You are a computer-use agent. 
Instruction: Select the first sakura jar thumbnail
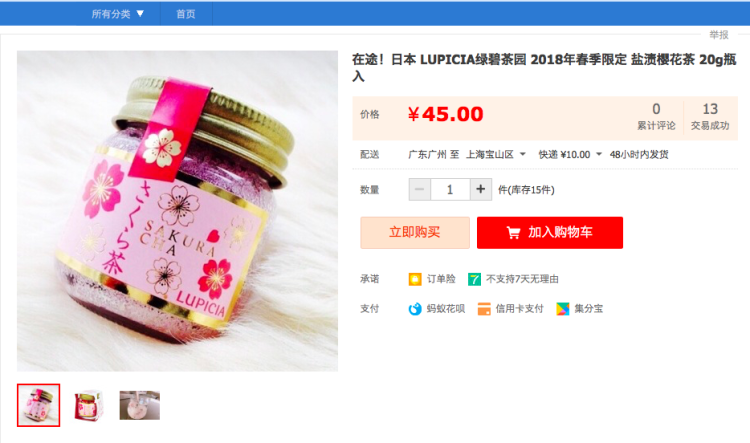coord(38,405)
